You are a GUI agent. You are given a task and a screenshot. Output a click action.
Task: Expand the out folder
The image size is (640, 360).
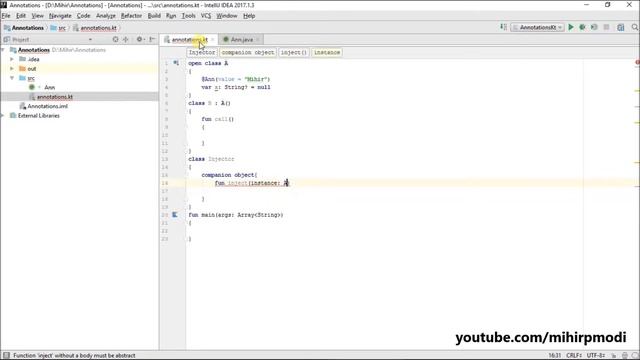pyautogui.click(x=12, y=69)
